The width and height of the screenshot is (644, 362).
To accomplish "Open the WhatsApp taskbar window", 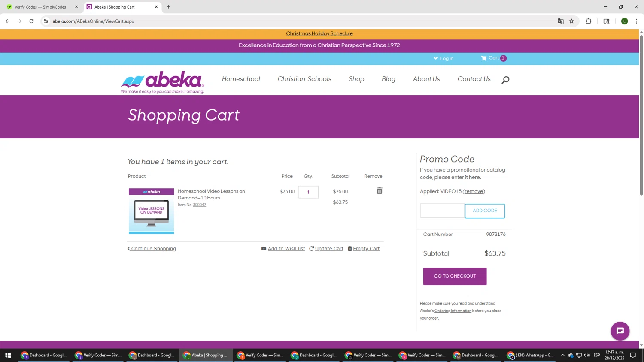I will point(531,355).
